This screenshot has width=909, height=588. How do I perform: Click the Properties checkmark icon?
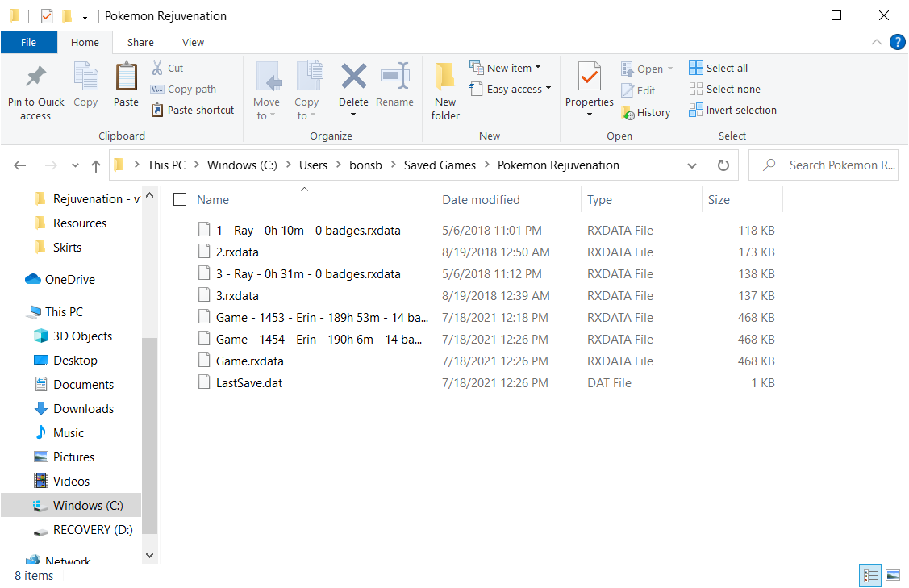coord(589,76)
